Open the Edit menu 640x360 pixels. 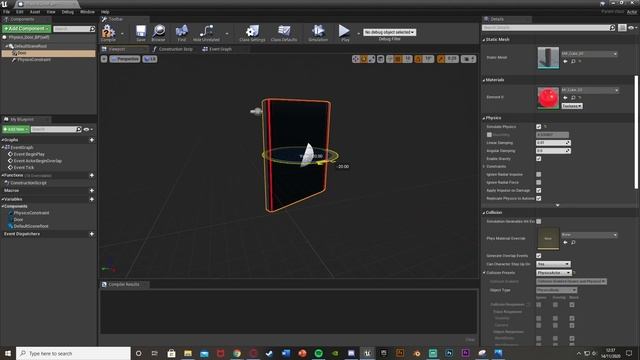[x=20, y=12]
